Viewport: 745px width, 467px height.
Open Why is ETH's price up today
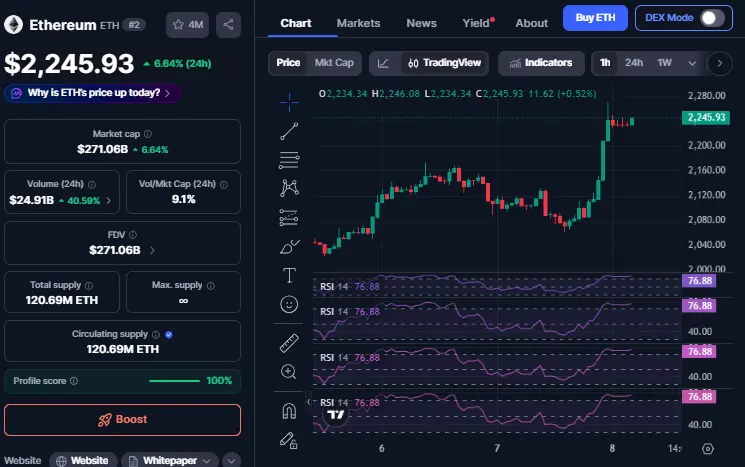coord(93,93)
